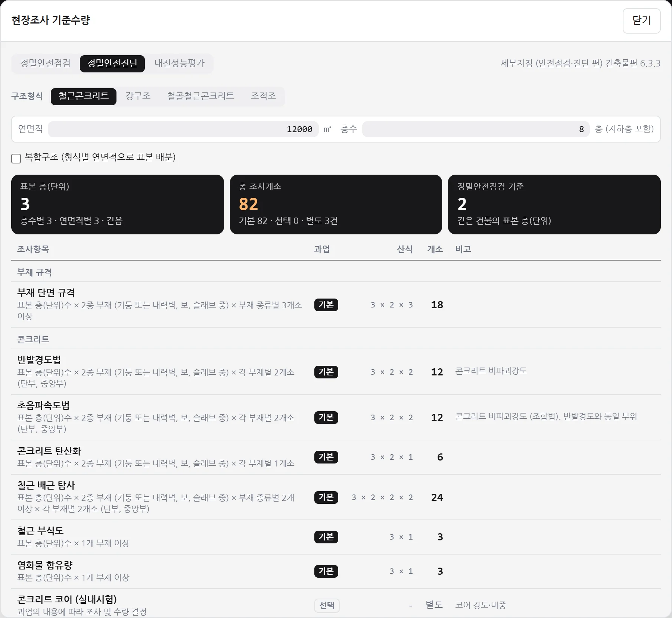The image size is (672, 618).
Task: Select 철골철근콘크리트 structure type
Action: [200, 96]
